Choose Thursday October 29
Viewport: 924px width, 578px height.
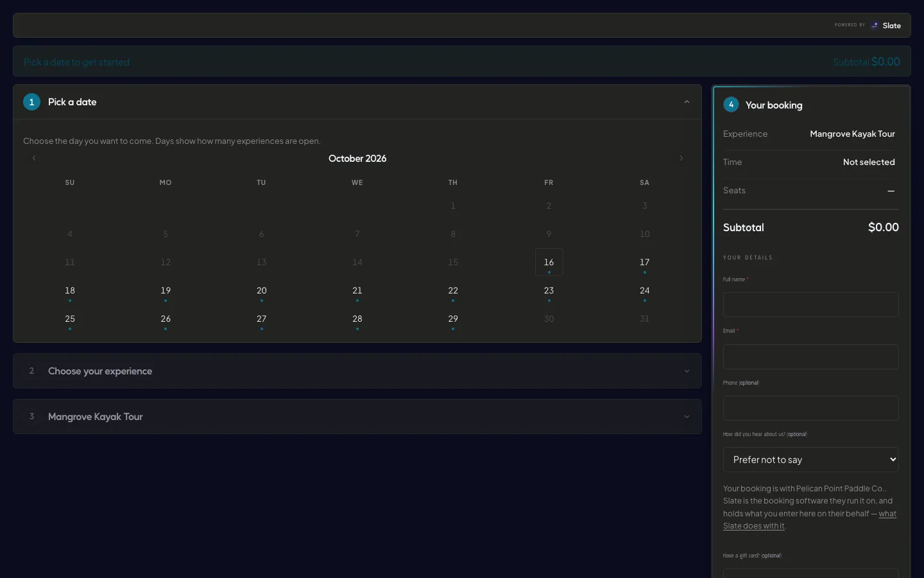pos(453,319)
